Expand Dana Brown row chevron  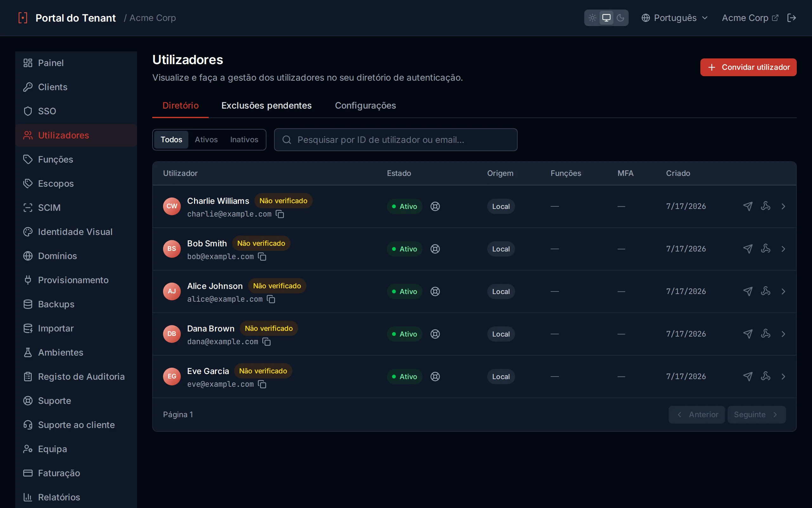(x=783, y=334)
